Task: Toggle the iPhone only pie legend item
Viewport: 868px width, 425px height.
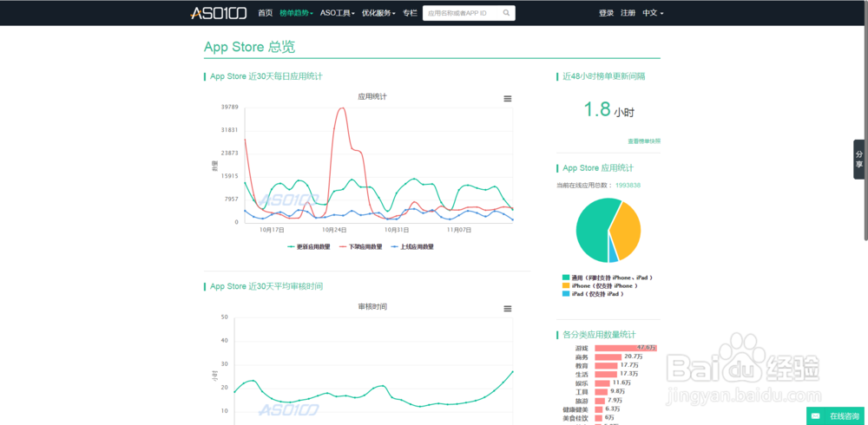Action: [x=600, y=285]
